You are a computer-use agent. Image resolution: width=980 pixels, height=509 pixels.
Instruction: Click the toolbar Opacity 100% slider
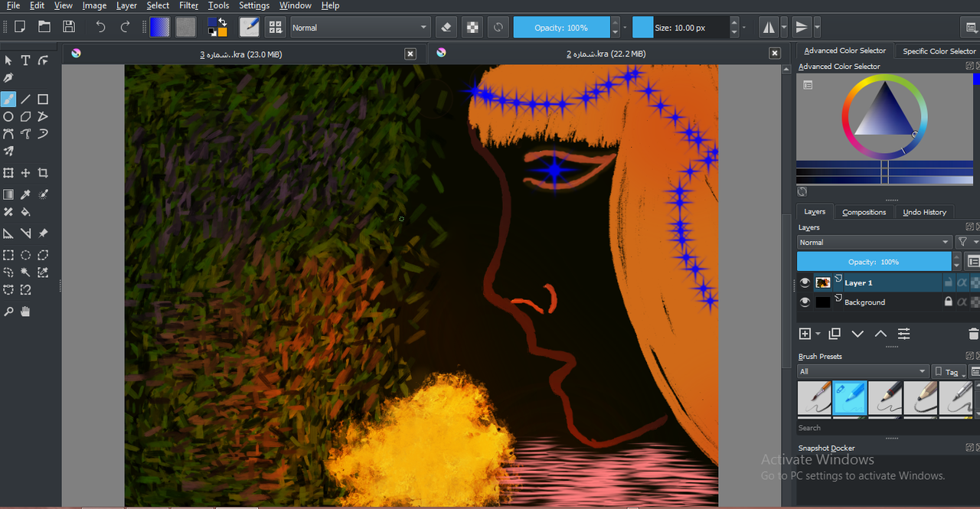(x=561, y=28)
